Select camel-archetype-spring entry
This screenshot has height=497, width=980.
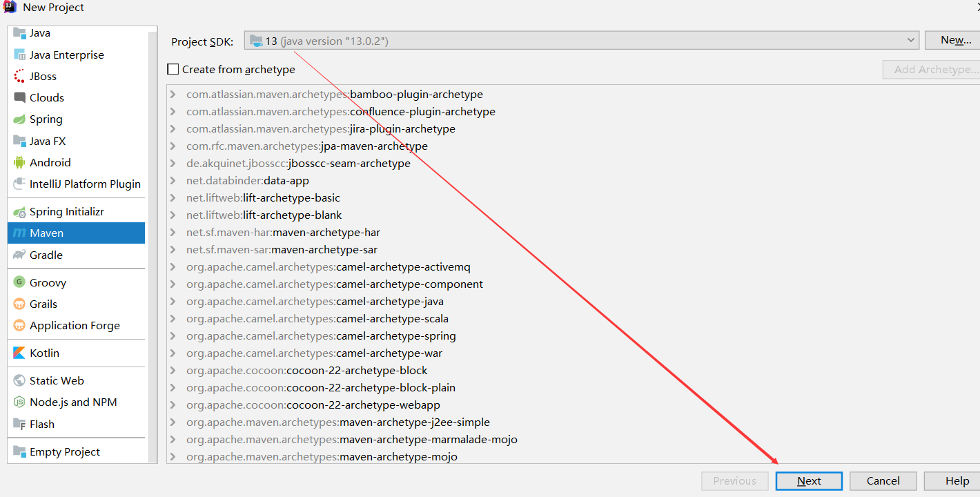[x=321, y=336]
